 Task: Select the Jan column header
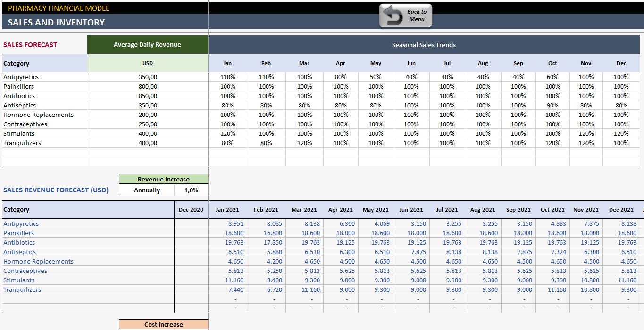click(227, 63)
